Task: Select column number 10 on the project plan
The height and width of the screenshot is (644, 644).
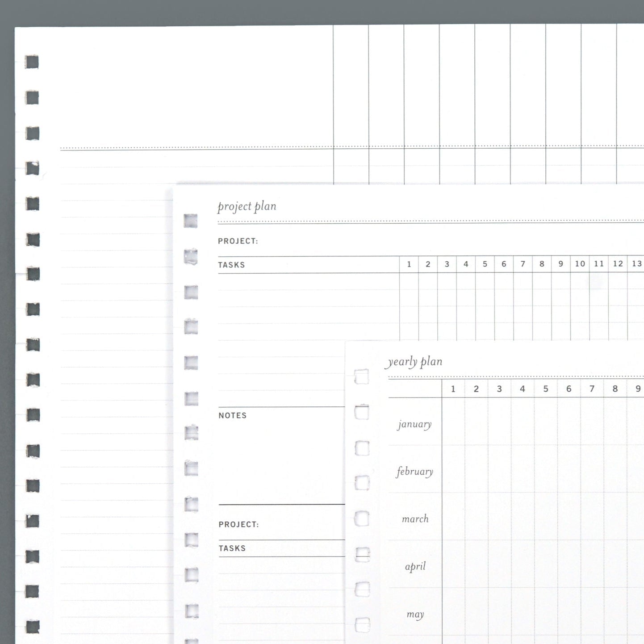Action: click(x=580, y=264)
